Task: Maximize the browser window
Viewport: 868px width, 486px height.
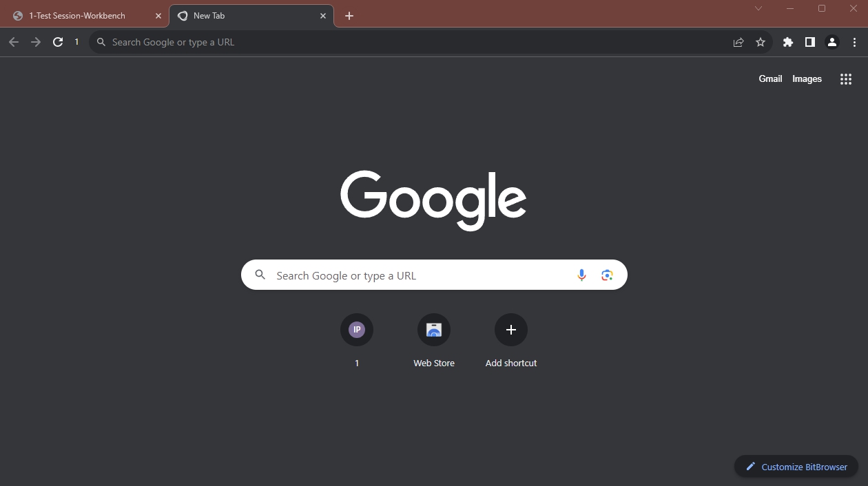Action: (x=822, y=8)
